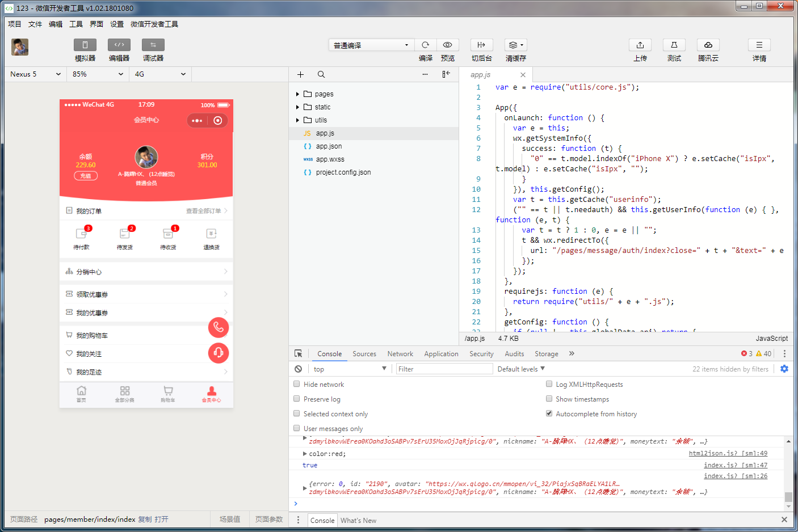The width and height of the screenshot is (798, 532).
Task: Enable Selected context only checkbox
Action: coord(297,413)
